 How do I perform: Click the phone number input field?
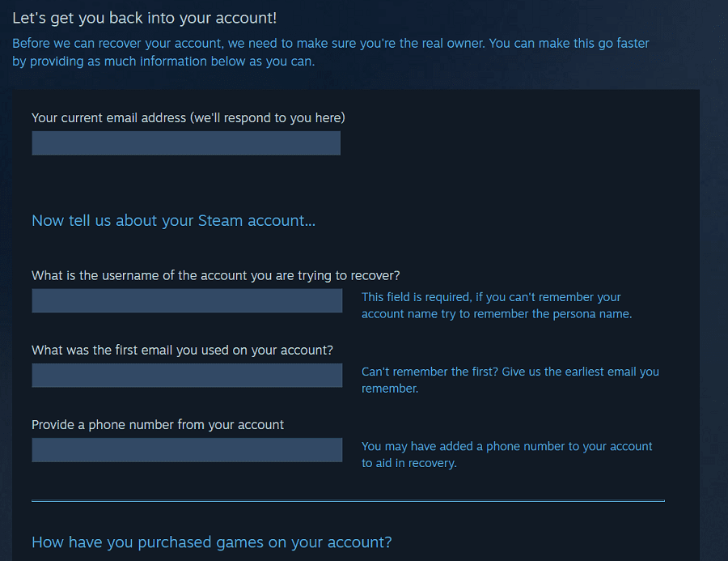(186, 450)
